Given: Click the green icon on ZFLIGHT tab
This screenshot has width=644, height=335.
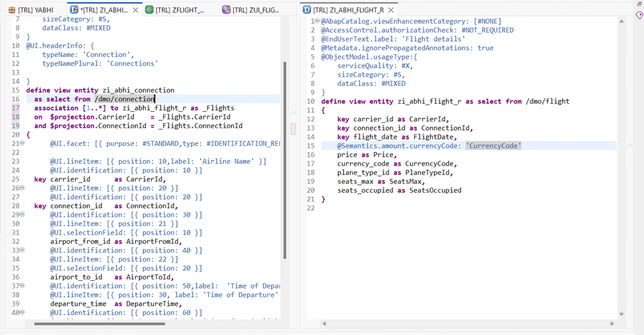Looking at the screenshot, I should [149, 10].
